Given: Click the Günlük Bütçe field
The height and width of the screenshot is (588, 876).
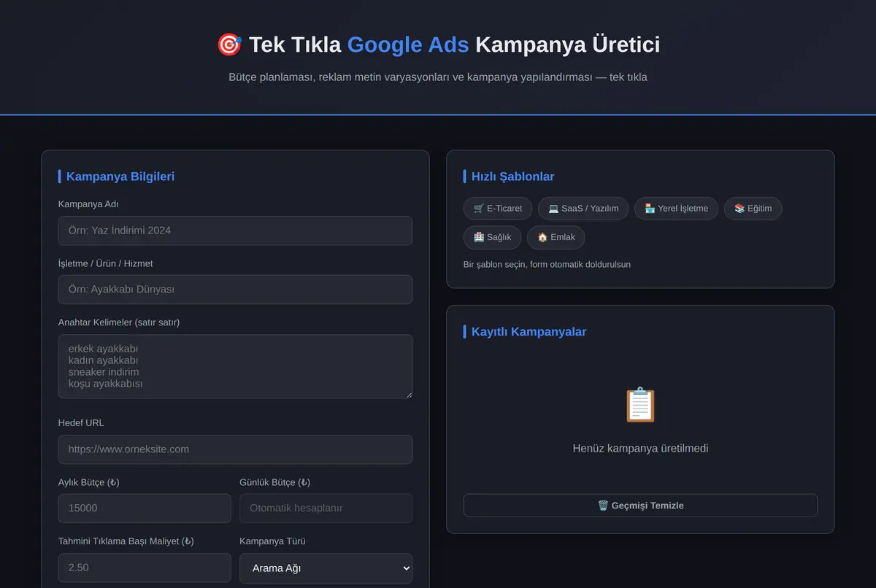Looking at the screenshot, I should click(x=326, y=508).
